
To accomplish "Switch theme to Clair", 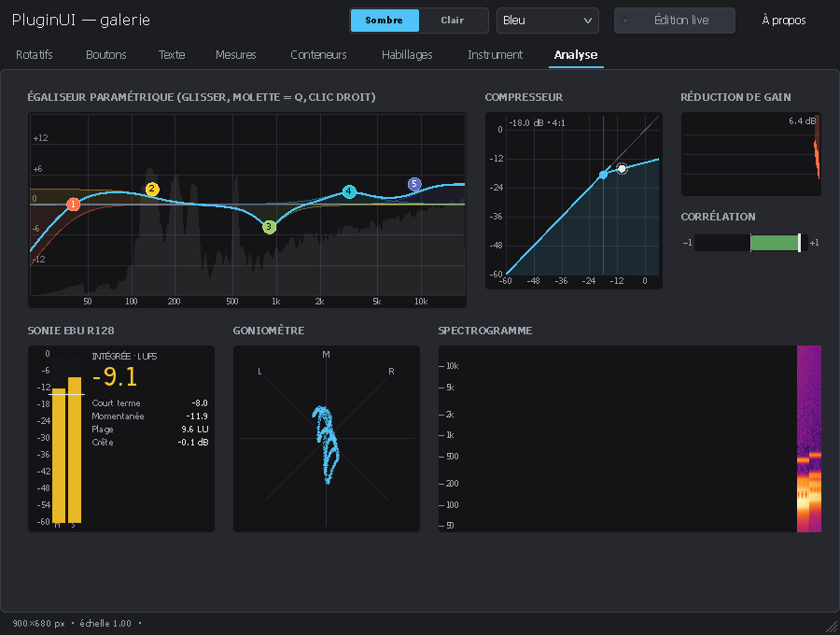I will point(452,21).
